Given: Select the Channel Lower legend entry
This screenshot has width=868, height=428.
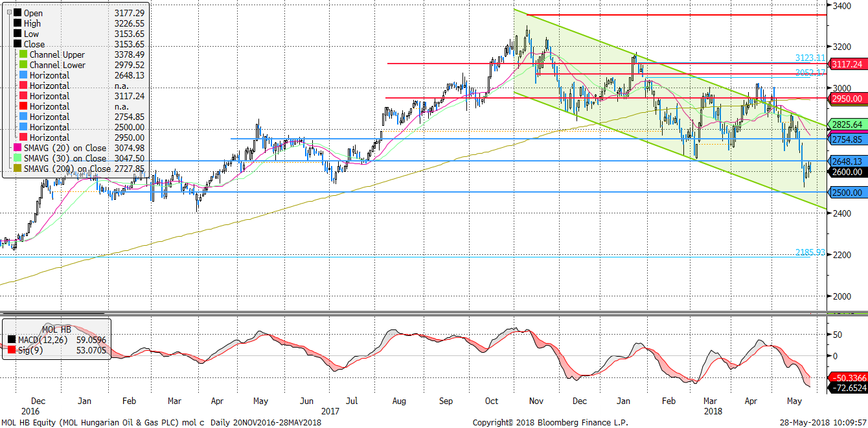Looking at the screenshot, I should point(57,65).
